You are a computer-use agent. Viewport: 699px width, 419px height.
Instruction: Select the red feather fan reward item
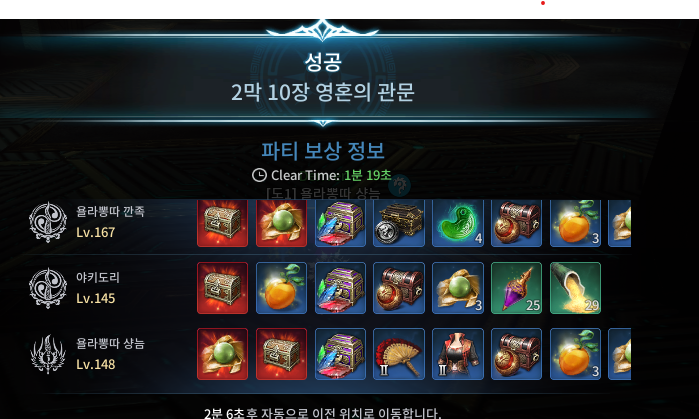[399, 354]
